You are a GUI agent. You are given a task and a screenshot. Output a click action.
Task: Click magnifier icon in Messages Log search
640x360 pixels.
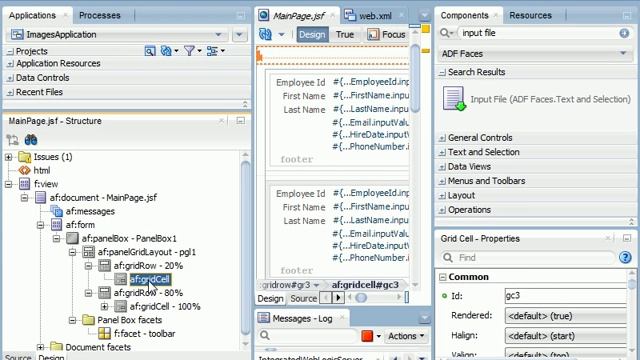[x=265, y=336]
